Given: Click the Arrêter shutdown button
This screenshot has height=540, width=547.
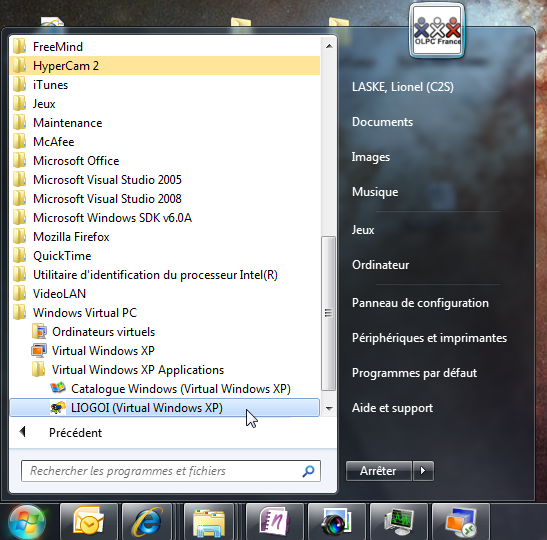Looking at the screenshot, I should point(379,471).
